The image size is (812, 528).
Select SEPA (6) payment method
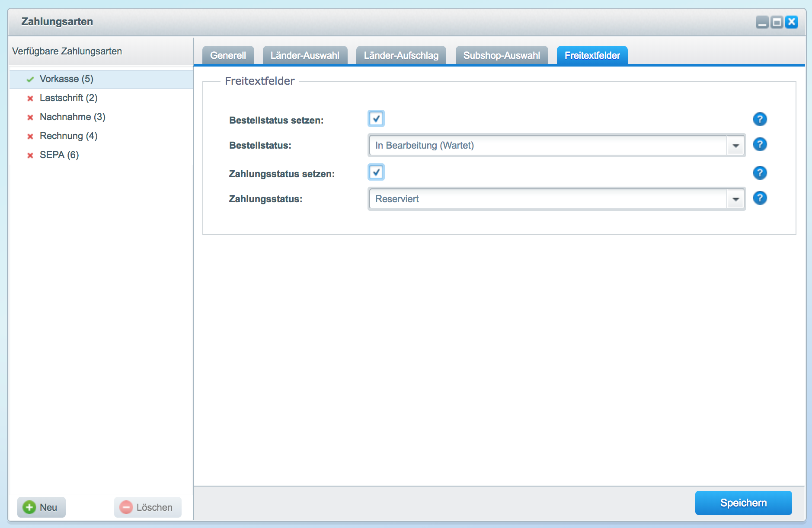[x=101, y=155]
